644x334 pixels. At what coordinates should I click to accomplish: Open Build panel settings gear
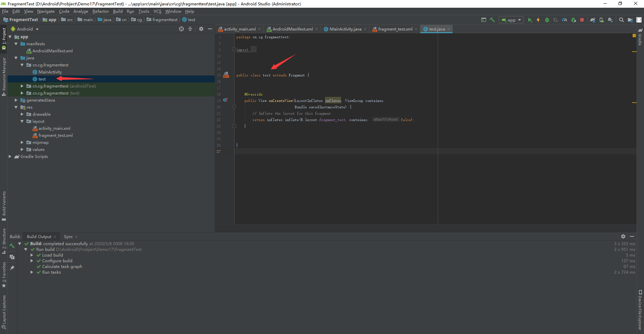623,236
